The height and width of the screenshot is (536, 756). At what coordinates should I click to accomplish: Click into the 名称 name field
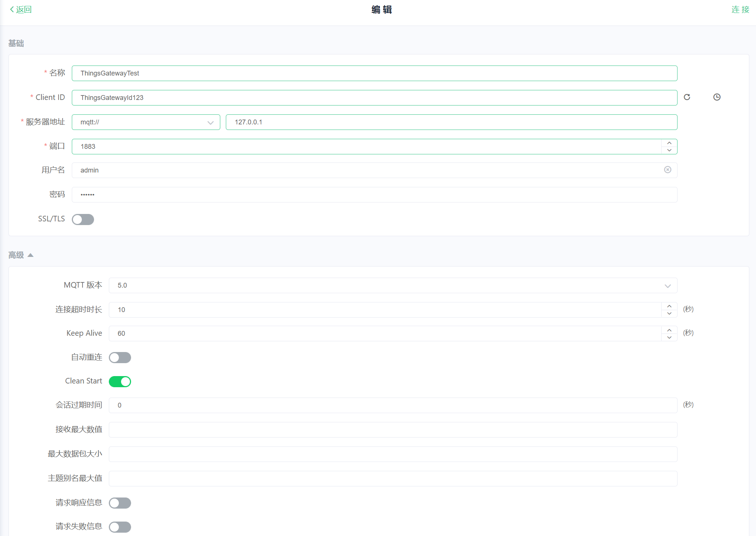(x=374, y=73)
